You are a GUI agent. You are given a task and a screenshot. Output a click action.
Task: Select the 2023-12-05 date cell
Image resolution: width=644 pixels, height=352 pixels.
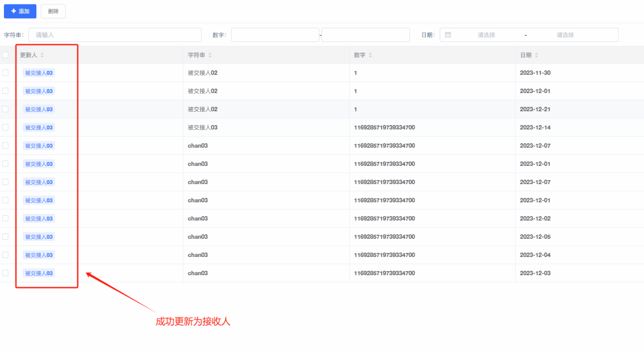point(535,237)
